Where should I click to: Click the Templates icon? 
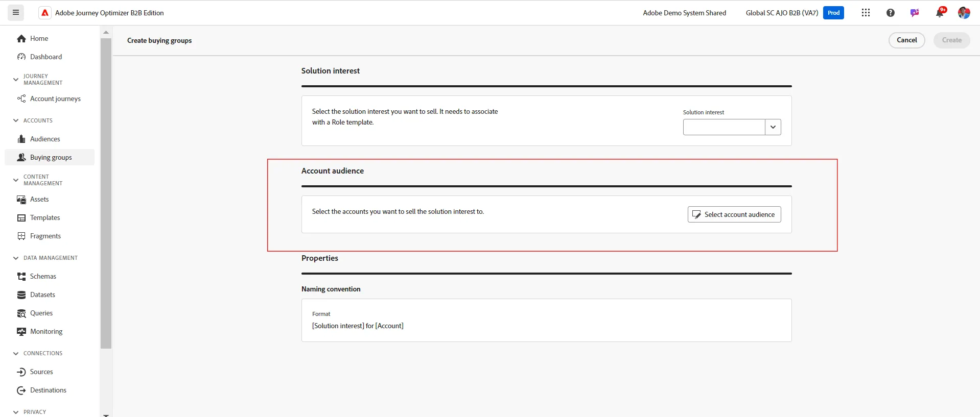coord(21,217)
